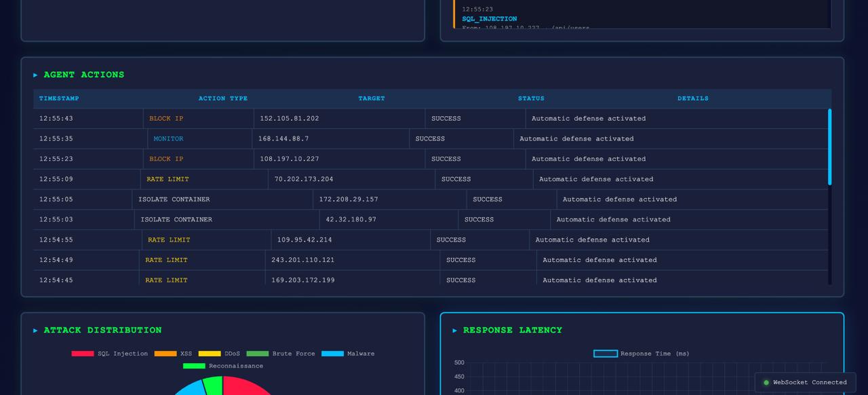Click the Response Time legend box icon
868x395 pixels.
(x=604, y=353)
